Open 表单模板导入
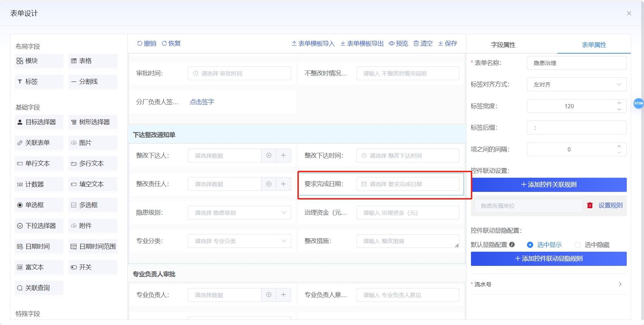This screenshot has width=644, height=325. point(313,44)
